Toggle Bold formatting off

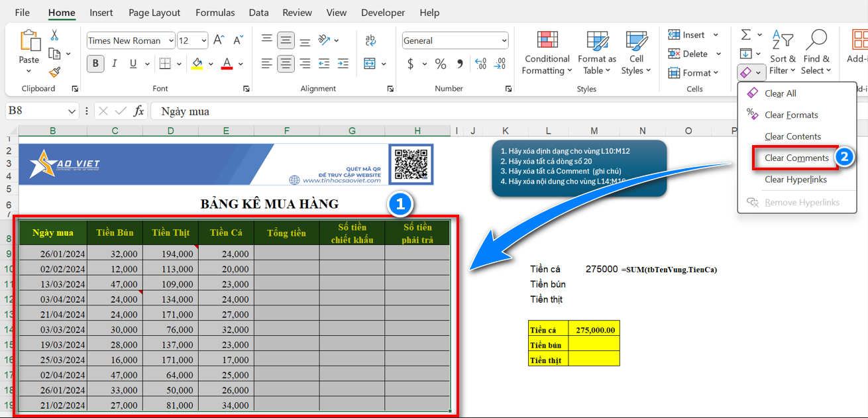click(x=95, y=64)
